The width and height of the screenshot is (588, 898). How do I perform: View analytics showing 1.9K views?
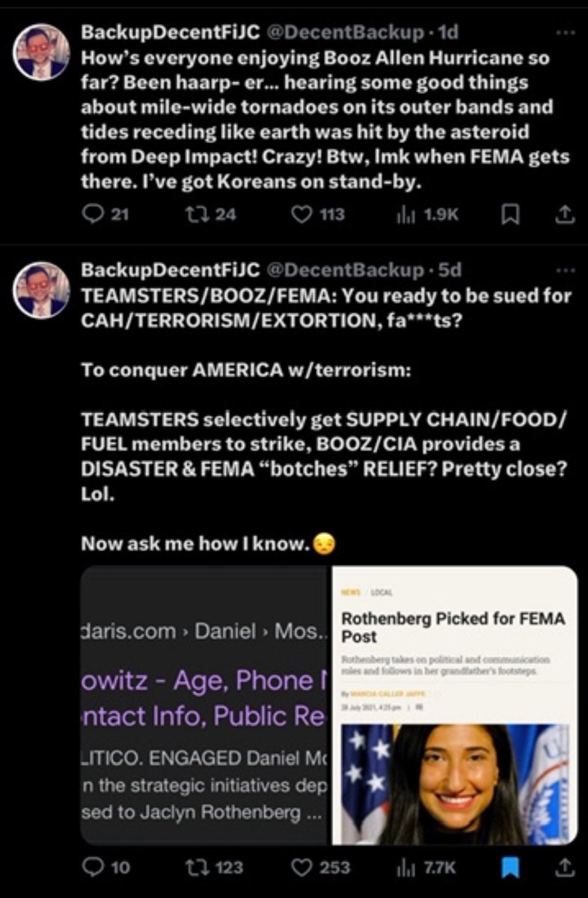[404, 215]
